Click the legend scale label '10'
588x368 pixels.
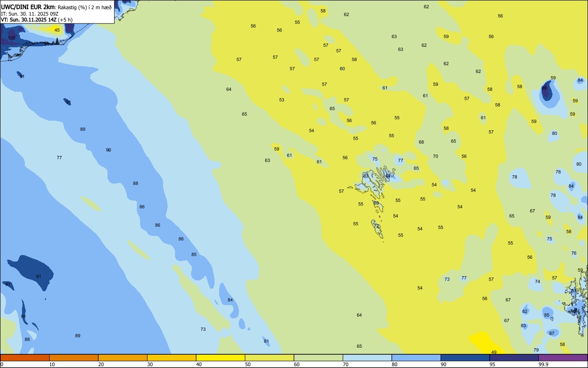[x=52, y=364]
